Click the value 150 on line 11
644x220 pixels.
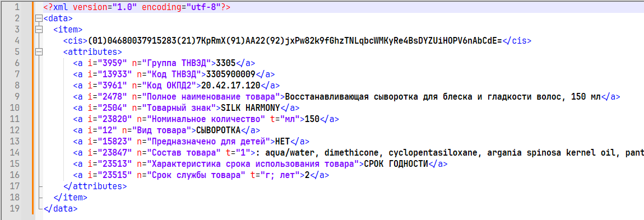point(312,119)
